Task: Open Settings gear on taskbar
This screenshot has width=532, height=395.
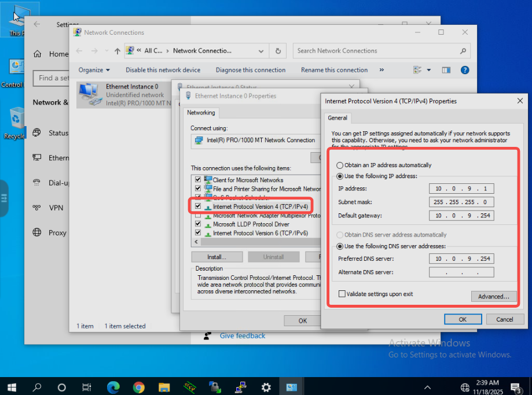Action: point(266,387)
